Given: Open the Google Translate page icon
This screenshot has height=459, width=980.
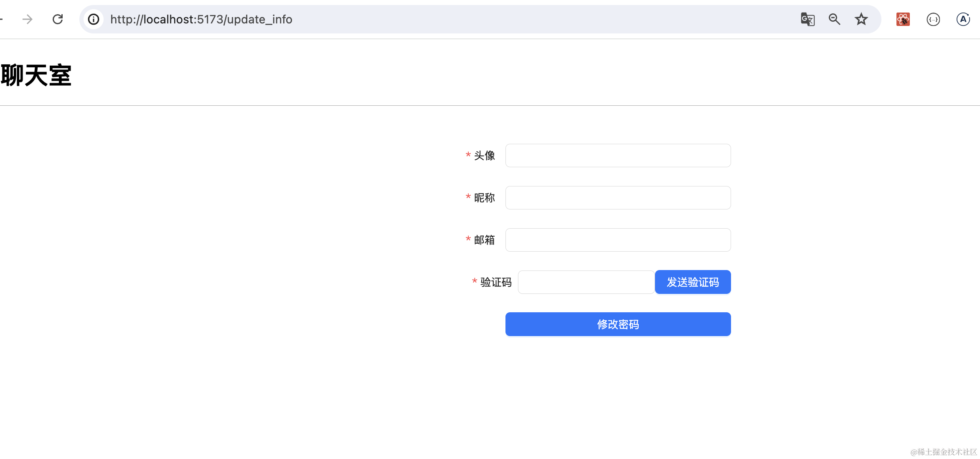Looking at the screenshot, I should point(807,19).
